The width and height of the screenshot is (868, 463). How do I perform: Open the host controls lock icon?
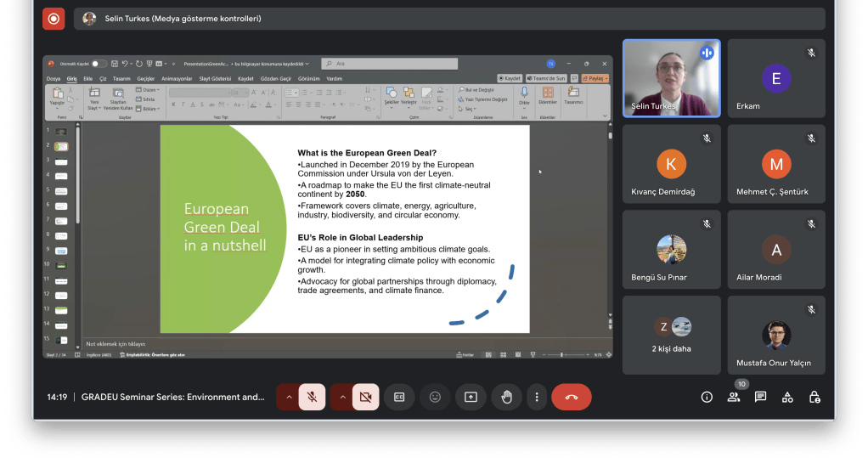pos(814,397)
